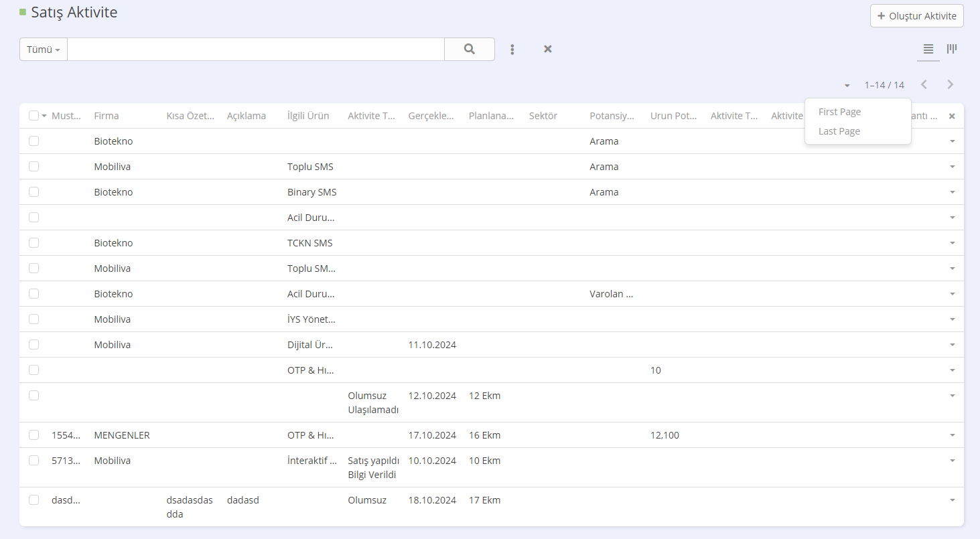This screenshot has width=980, height=539.
Task: Sort by the Sektör column header
Action: pos(543,116)
